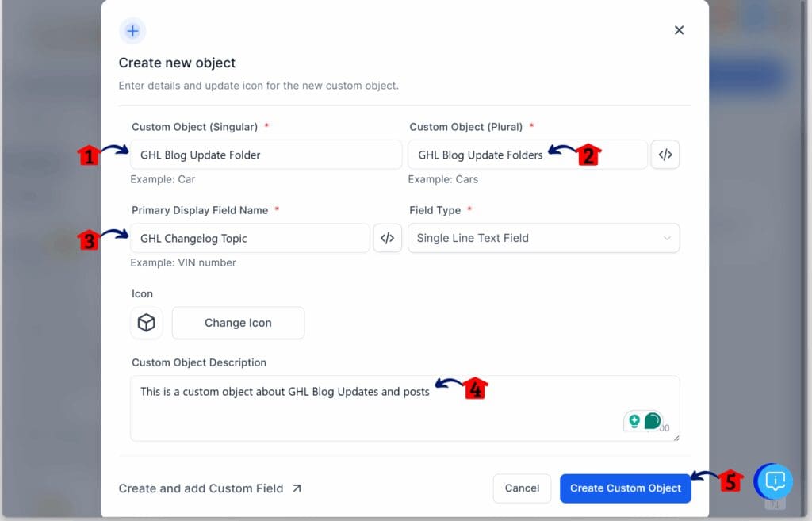Select the Custom Object (Singular) text field
The height and width of the screenshot is (521, 812).
(266, 154)
